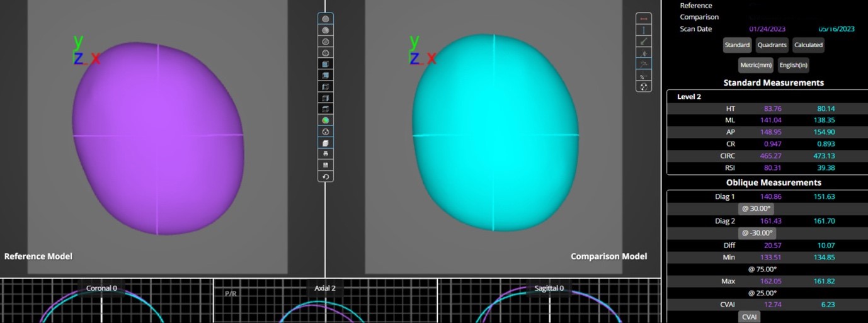The height and width of the screenshot is (323, 868).
Task: Expand the Level 2 measurements section
Action: 688,97
